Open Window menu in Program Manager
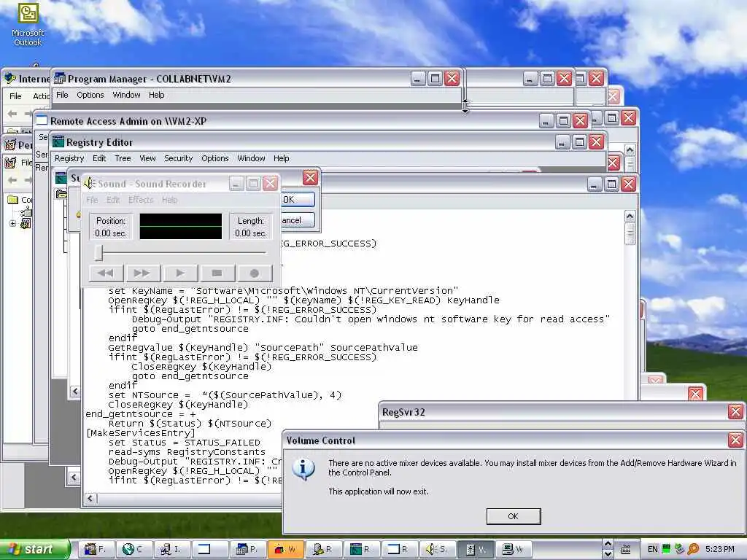 coord(126,95)
